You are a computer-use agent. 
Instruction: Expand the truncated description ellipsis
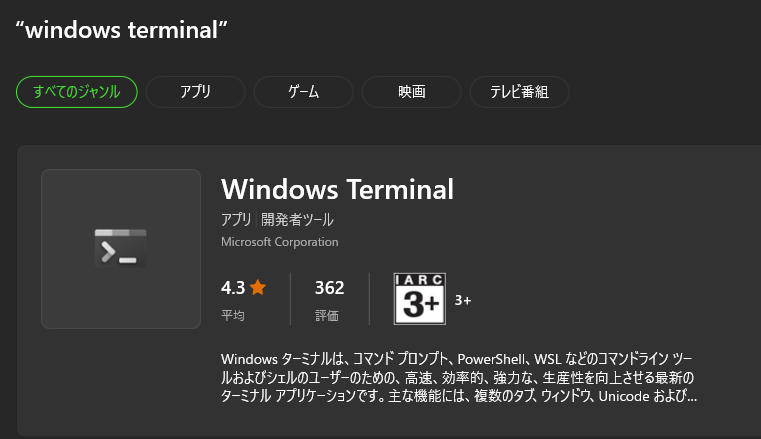(x=692, y=397)
